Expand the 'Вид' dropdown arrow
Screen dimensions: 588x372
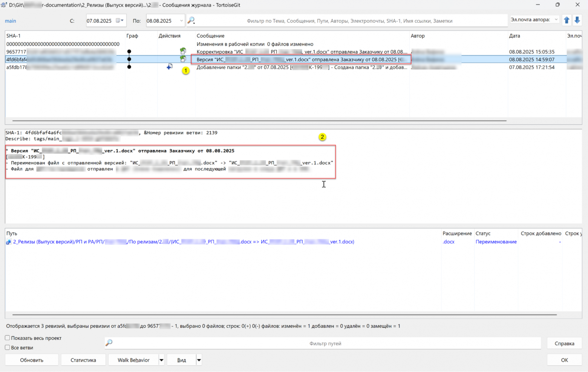pos(199,360)
